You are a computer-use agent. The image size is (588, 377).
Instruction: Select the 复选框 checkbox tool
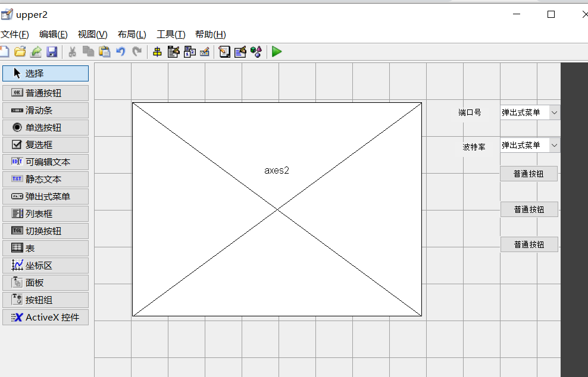(45, 144)
